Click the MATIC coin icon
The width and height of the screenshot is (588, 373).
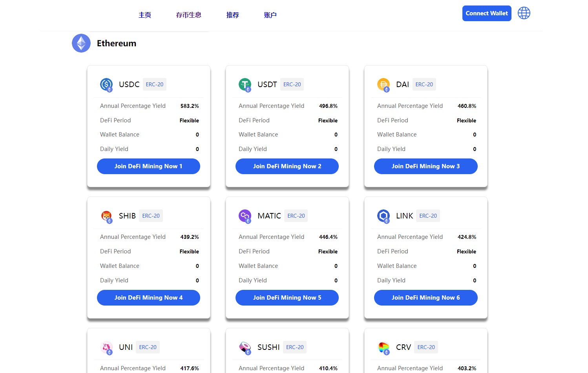pos(245,216)
